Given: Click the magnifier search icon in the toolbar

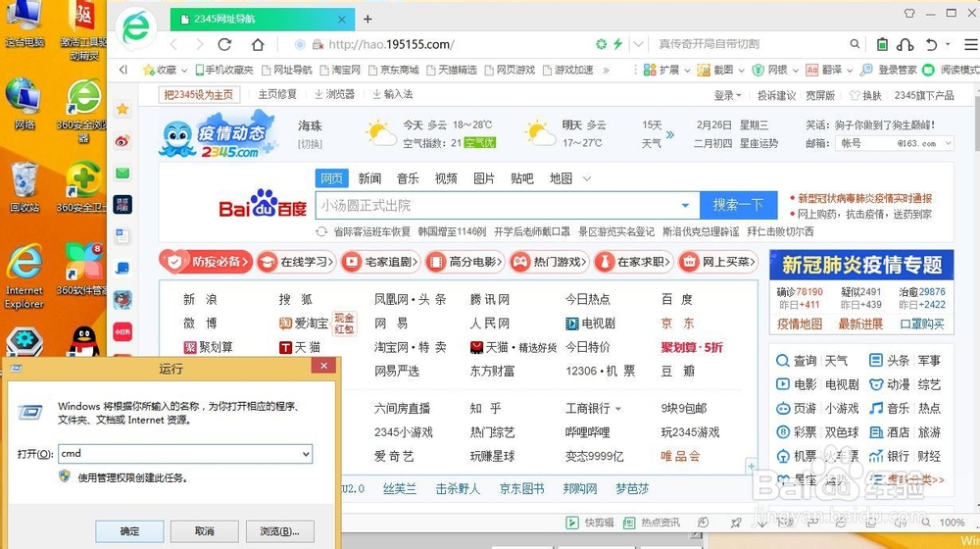Looking at the screenshot, I should [x=855, y=44].
